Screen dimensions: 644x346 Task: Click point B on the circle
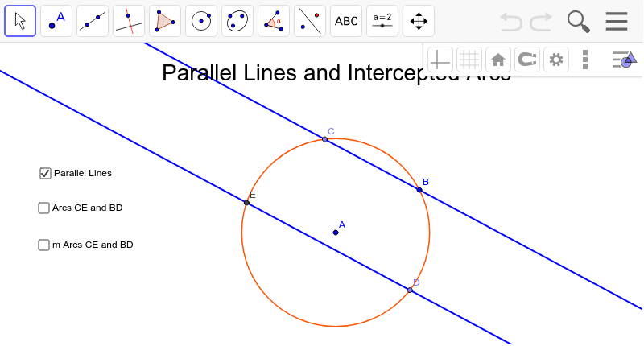coord(419,190)
